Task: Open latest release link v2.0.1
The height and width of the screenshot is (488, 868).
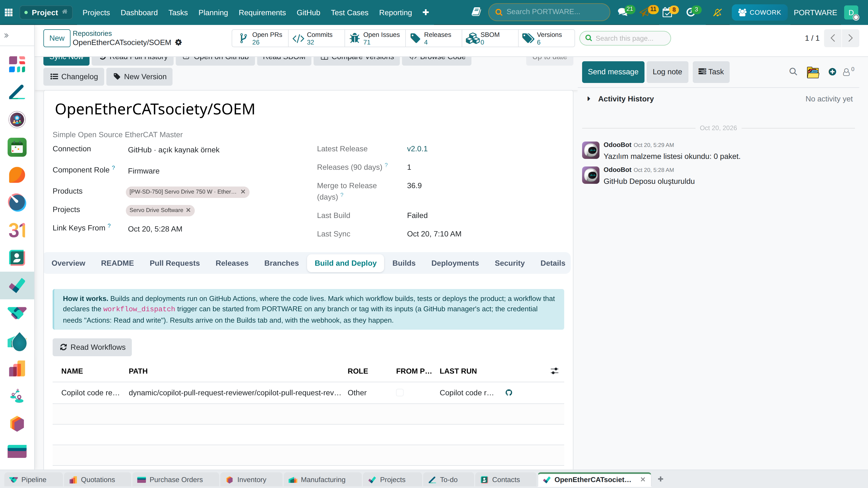Action: point(417,149)
